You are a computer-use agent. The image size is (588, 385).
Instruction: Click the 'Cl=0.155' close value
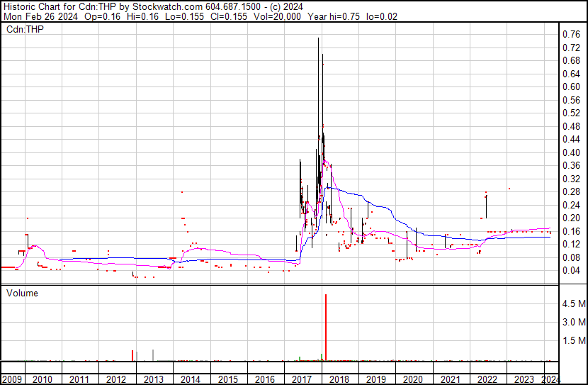pos(228,16)
